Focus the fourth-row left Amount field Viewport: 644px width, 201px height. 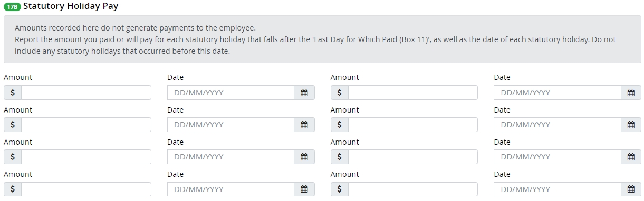click(x=86, y=189)
